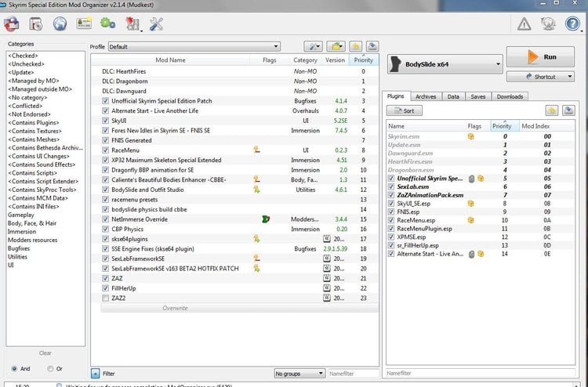Switch to the Saves tab
Screen dimensions: 588x387
[478, 96]
